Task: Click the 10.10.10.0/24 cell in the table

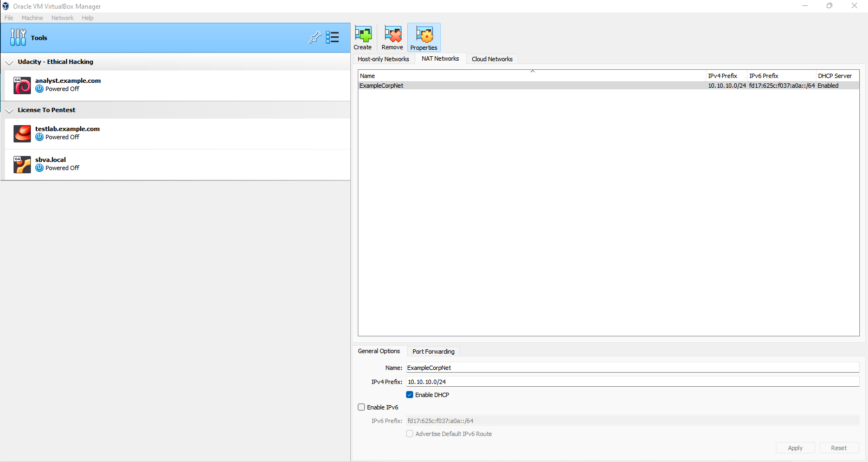Action: pos(727,86)
